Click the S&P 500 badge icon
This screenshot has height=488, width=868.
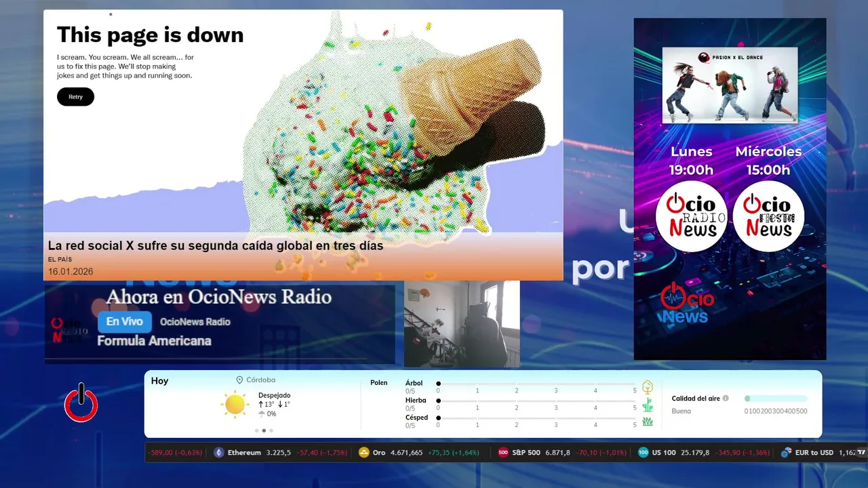click(503, 453)
